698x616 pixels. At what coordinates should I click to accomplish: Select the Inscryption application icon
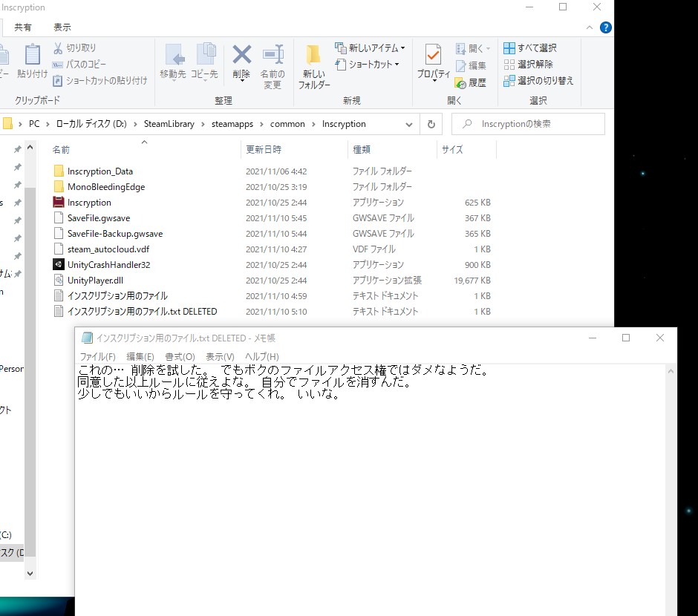pos(59,203)
